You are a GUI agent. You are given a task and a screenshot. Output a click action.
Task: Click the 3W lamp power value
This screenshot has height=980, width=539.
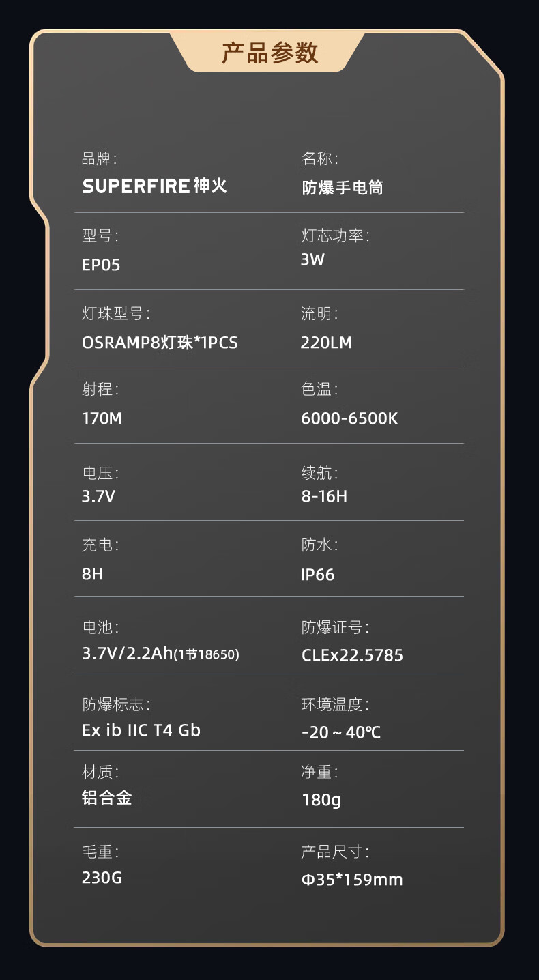[312, 259]
